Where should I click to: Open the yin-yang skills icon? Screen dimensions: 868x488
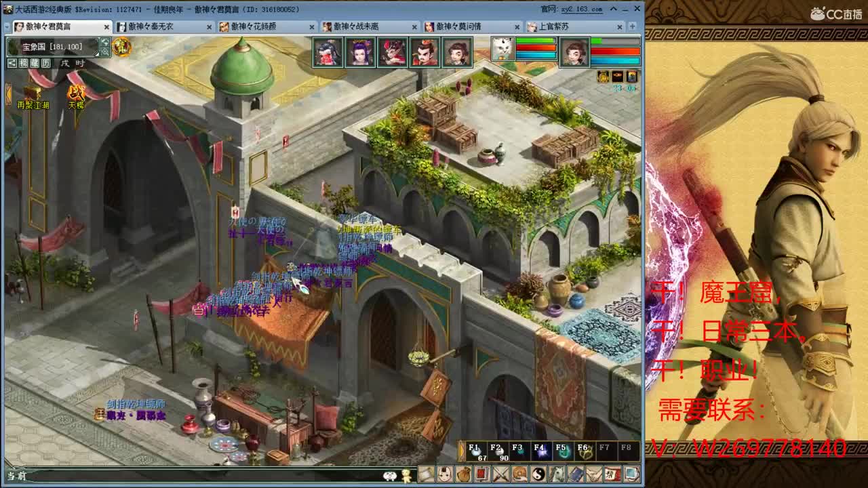pyautogui.click(x=538, y=474)
